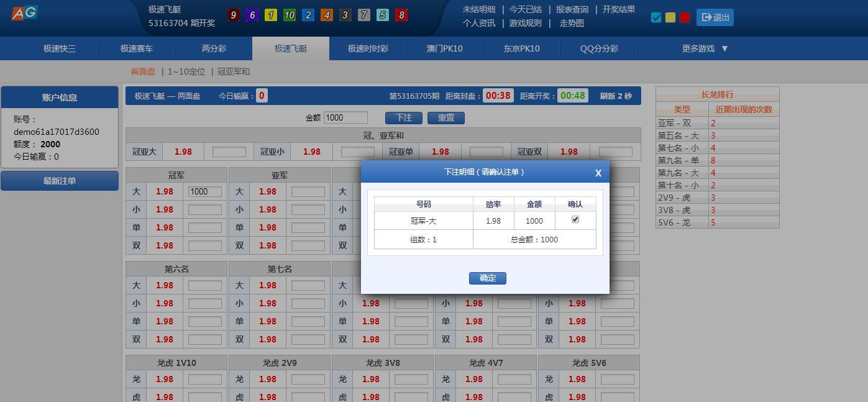Click the AG logo
Image resolution: width=868 pixels, height=402 pixels.
pyautogui.click(x=25, y=13)
